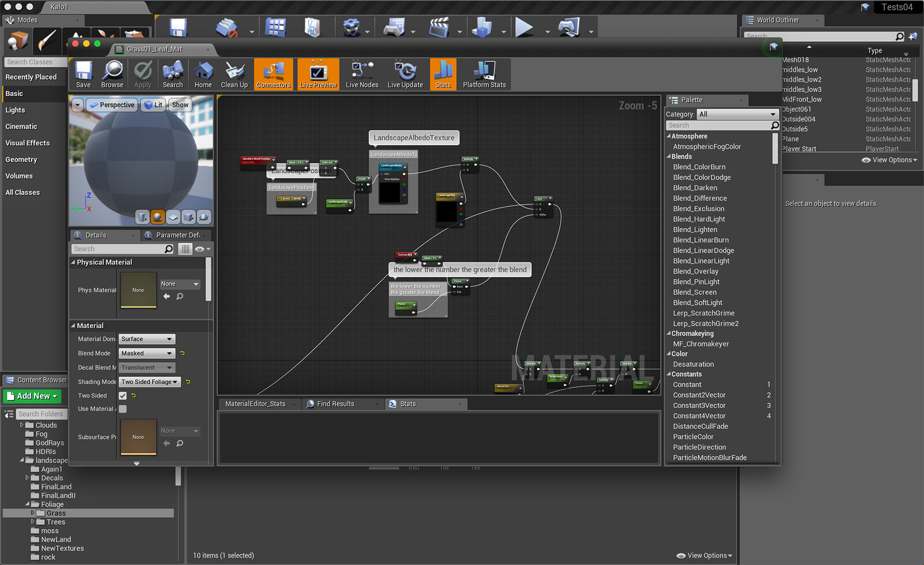This screenshot has height=565, width=924.
Task: Click the Browse toolbar icon
Action: [112, 74]
